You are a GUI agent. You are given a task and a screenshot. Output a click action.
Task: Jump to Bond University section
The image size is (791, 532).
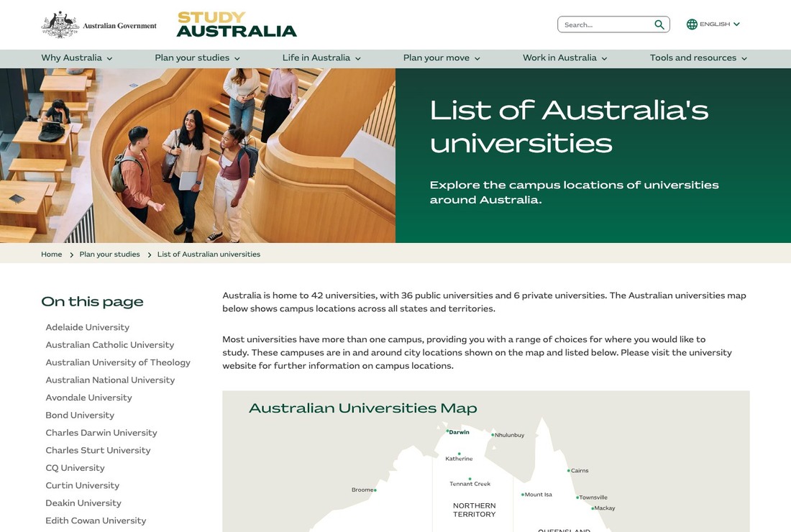tap(80, 416)
